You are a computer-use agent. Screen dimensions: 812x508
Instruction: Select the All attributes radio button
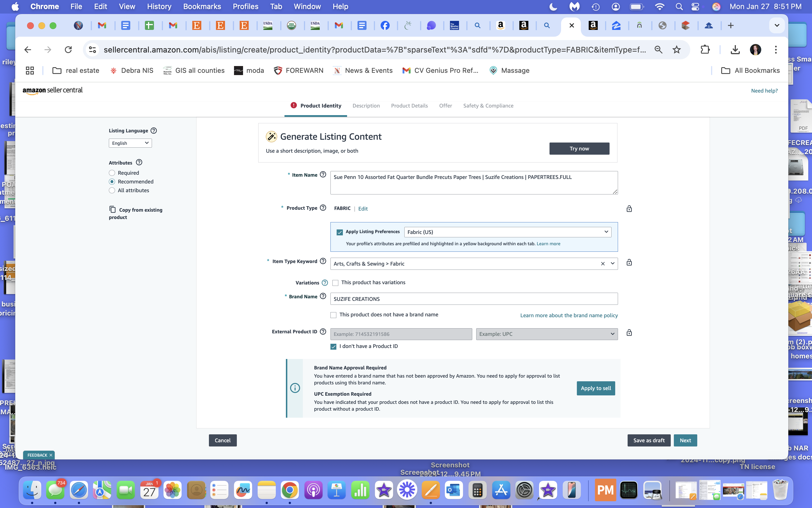click(112, 190)
